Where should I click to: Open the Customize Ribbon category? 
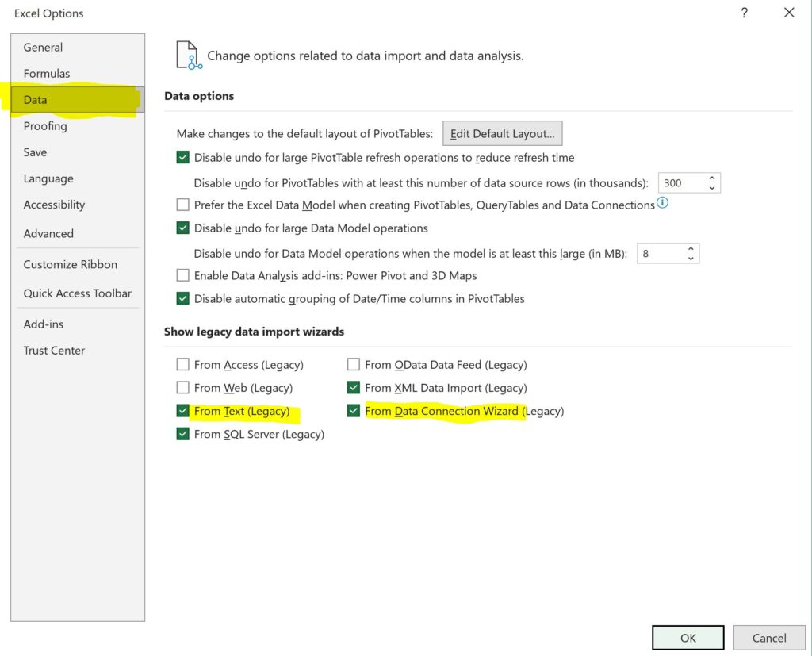[77, 264]
